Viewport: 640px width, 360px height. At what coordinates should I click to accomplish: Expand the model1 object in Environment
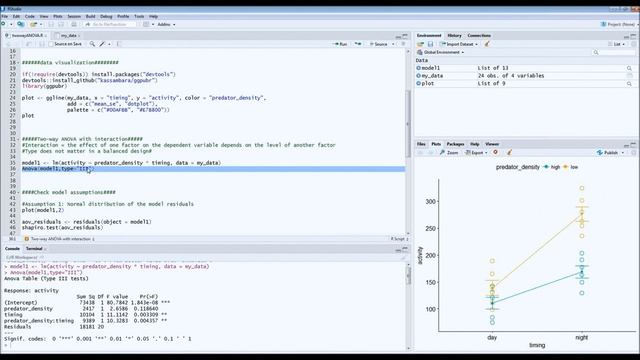pyautogui.click(x=418, y=68)
